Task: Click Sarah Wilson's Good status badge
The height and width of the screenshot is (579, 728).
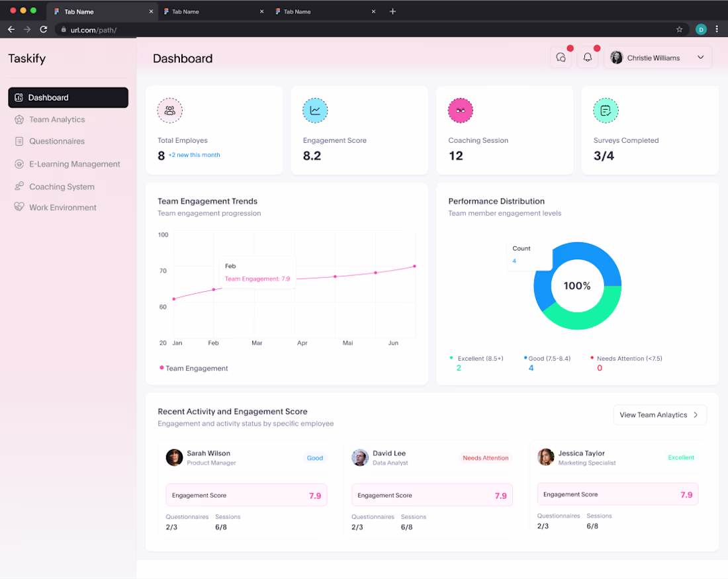Action: pos(315,458)
